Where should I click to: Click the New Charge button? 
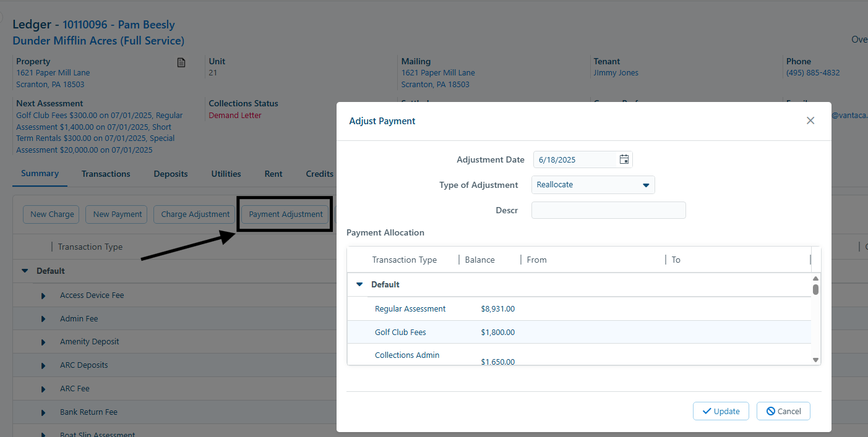[51, 214]
